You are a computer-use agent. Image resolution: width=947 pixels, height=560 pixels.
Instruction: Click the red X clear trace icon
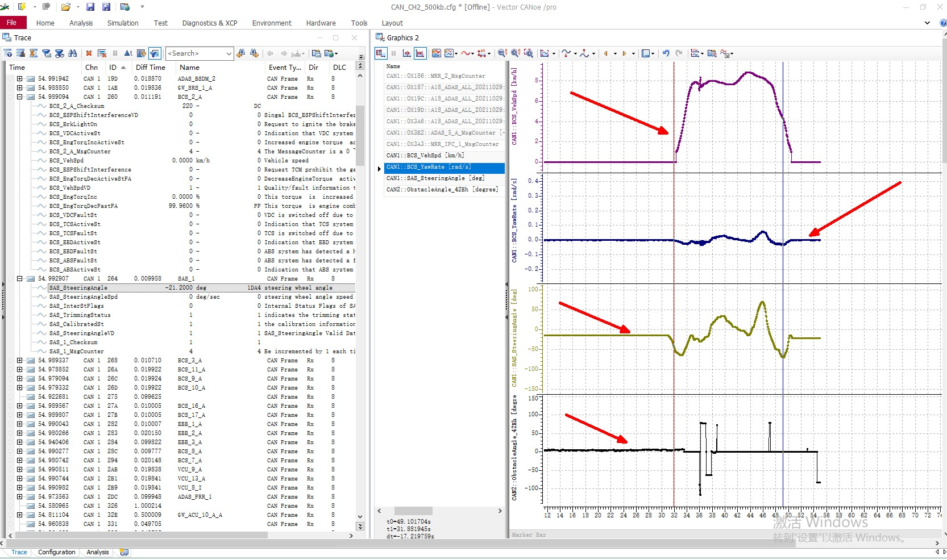pyautogui.click(x=89, y=53)
